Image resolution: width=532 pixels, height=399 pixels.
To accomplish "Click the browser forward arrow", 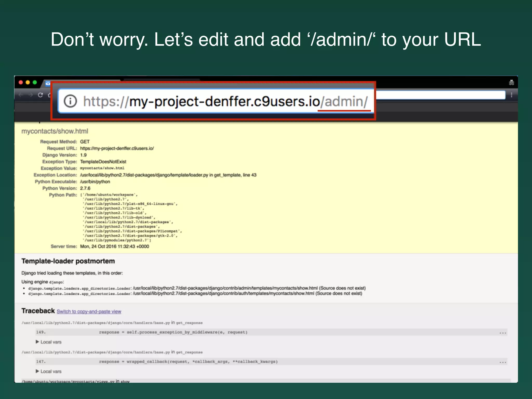I will click(31, 95).
